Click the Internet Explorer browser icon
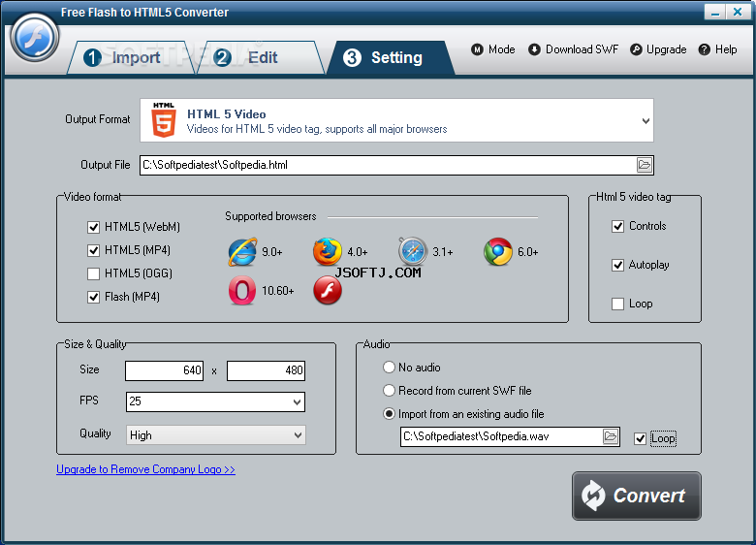The height and width of the screenshot is (545, 756). (242, 252)
